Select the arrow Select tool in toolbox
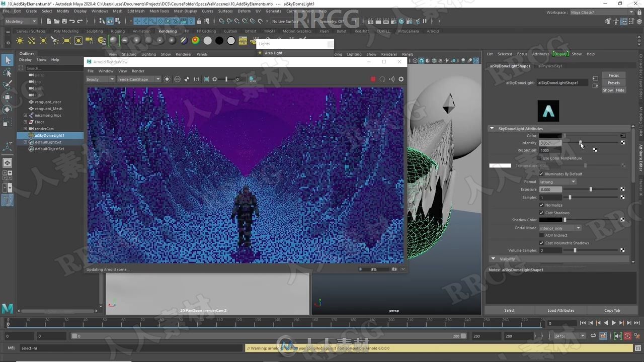The image size is (644, 362). [7, 60]
